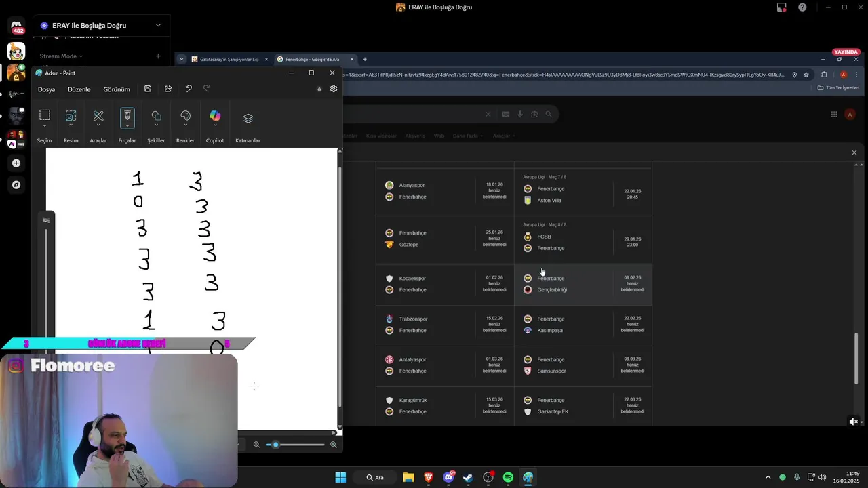Select the Seçim selection tool in Paint
868x488 pixels.
tap(44, 115)
